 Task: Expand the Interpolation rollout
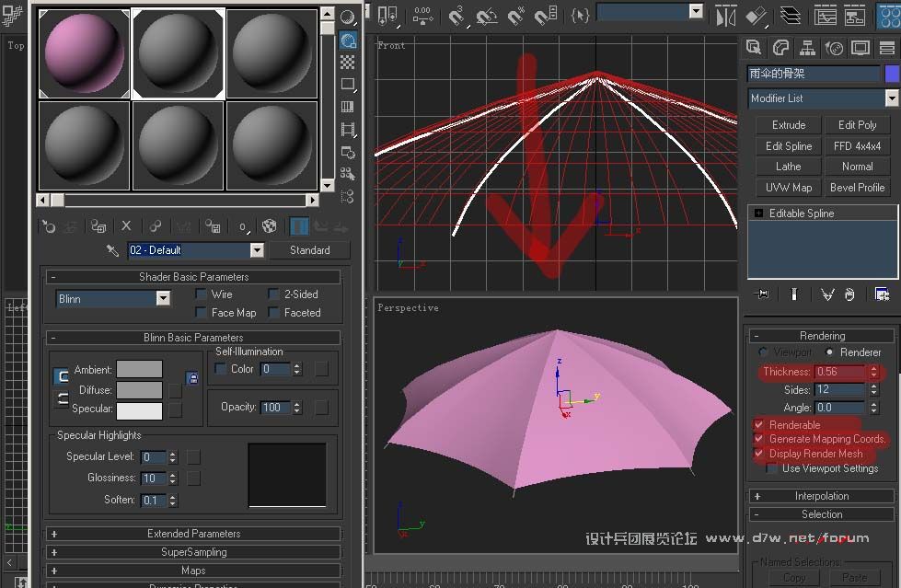point(822,496)
